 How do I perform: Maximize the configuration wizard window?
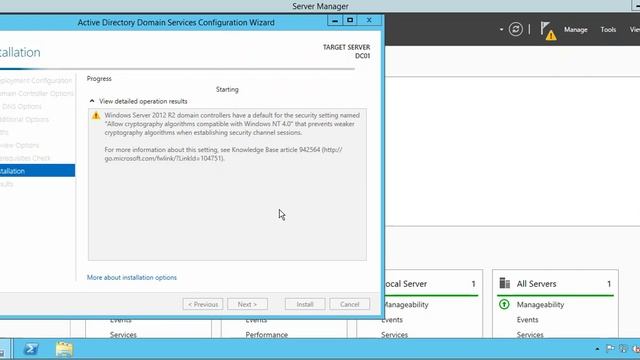pos(350,20)
